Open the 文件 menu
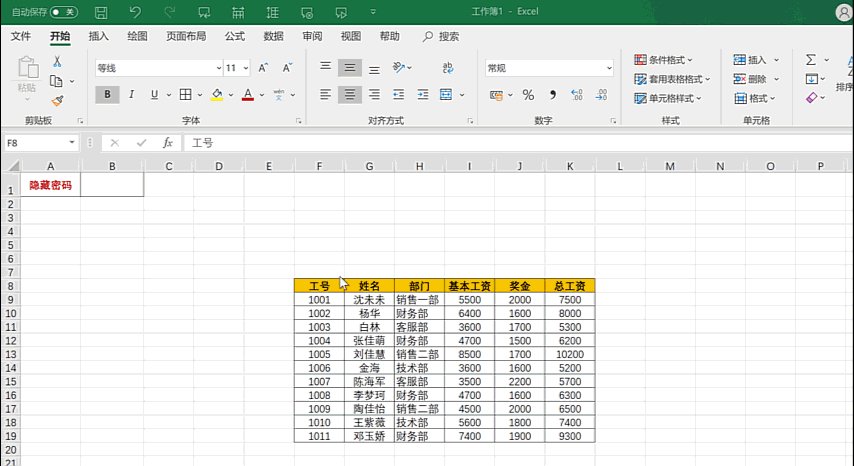Viewport: 854px width, 466px height. coord(21,36)
